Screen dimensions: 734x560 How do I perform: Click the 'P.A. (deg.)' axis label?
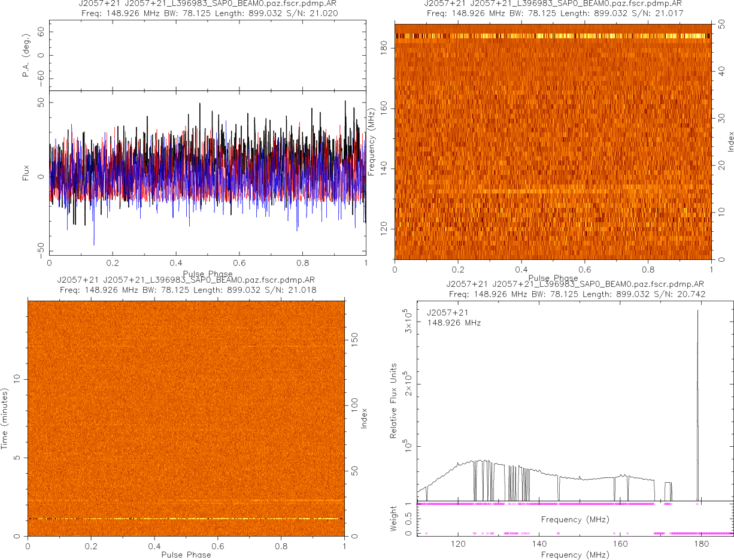pos(26,56)
